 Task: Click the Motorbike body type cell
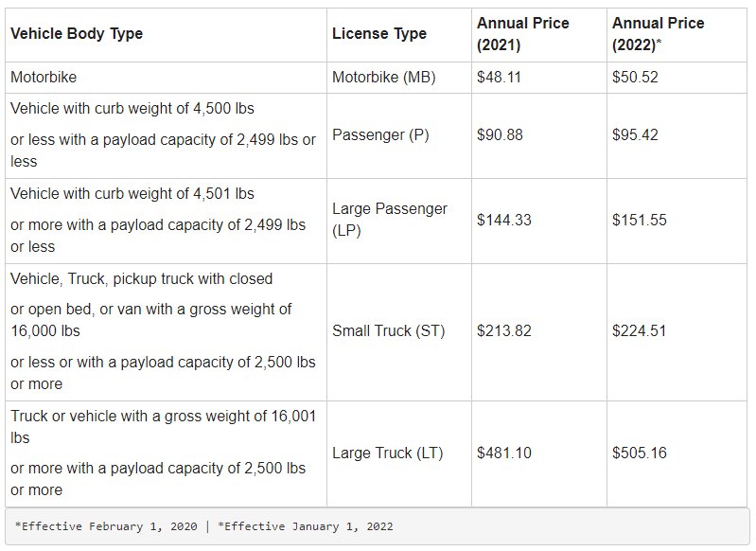click(166, 78)
